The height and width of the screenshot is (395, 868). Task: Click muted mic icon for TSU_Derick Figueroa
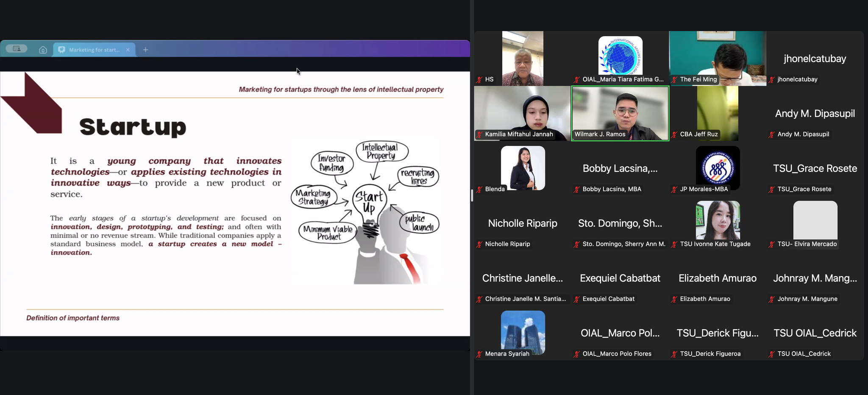674,354
